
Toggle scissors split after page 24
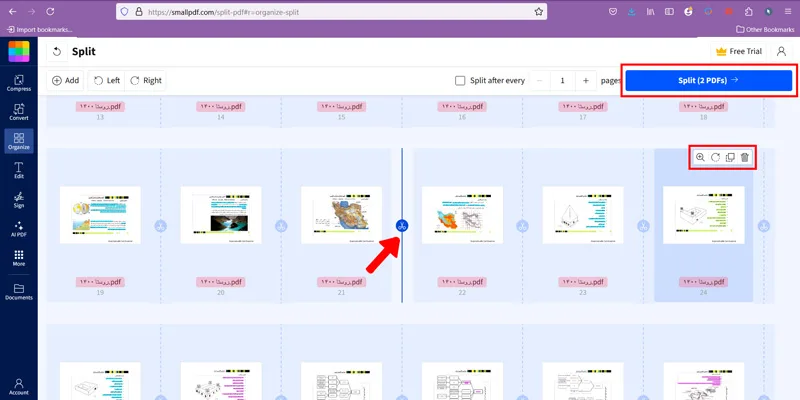coord(764,226)
